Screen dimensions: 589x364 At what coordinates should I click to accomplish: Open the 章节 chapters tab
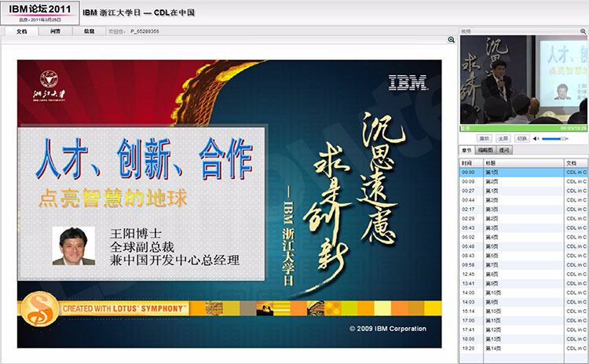tap(466, 151)
